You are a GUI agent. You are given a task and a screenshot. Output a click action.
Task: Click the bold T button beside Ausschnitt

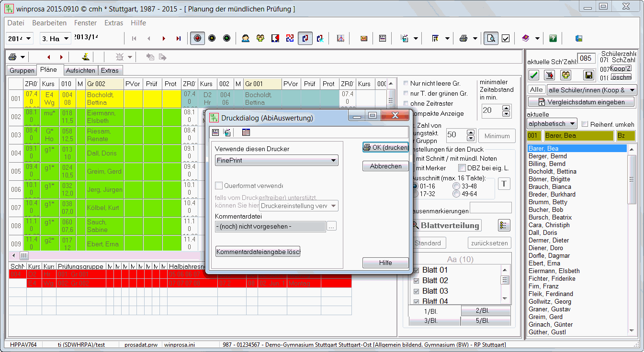pos(504,184)
